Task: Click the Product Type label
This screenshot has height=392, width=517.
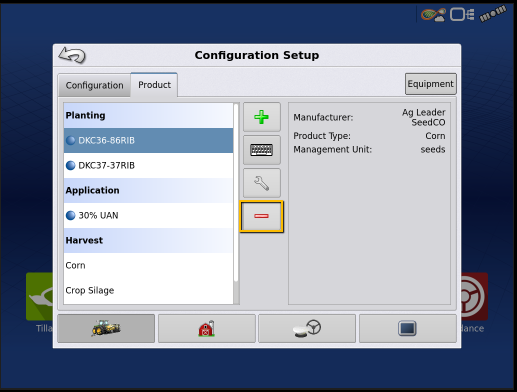Action: click(x=322, y=136)
